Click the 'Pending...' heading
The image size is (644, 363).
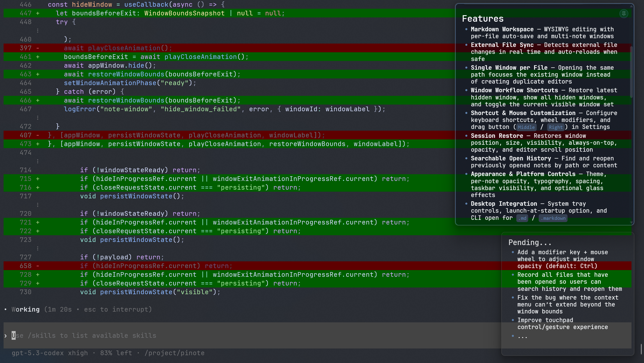[530, 242]
